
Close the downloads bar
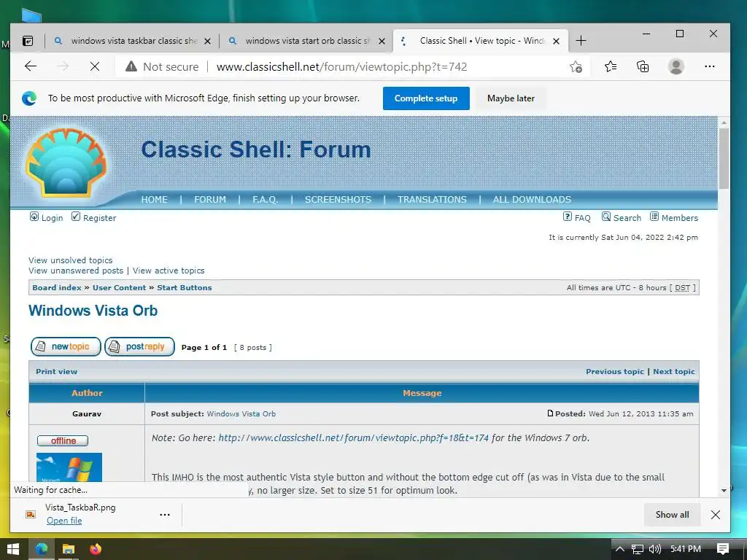pyautogui.click(x=715, y=514)
